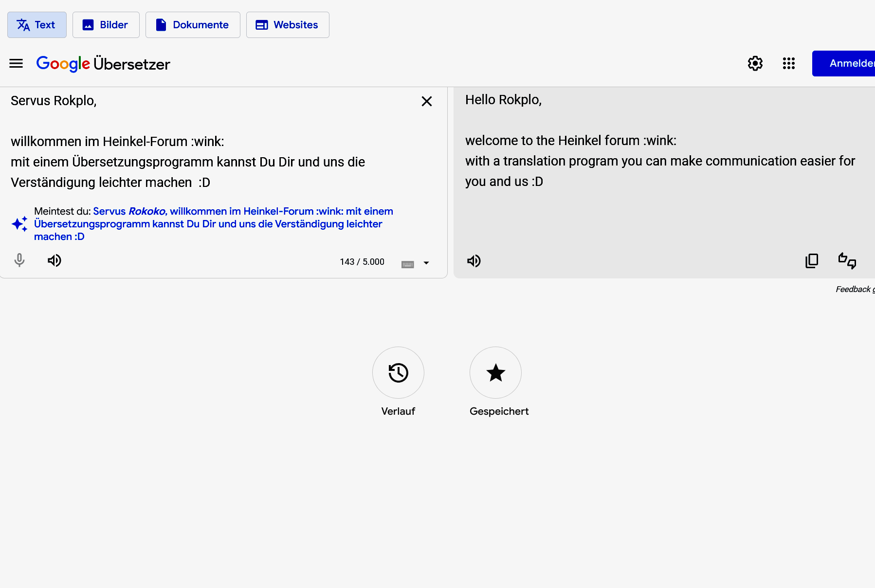
Task: Click into the German source text box
Action: pyautogui.click(x=209, y=142)
